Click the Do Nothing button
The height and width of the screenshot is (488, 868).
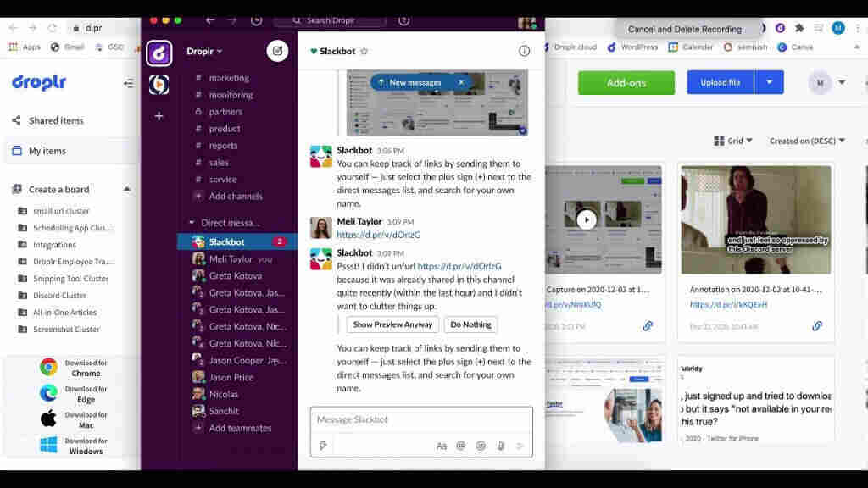pyautogui.click(x=470, y=324)
